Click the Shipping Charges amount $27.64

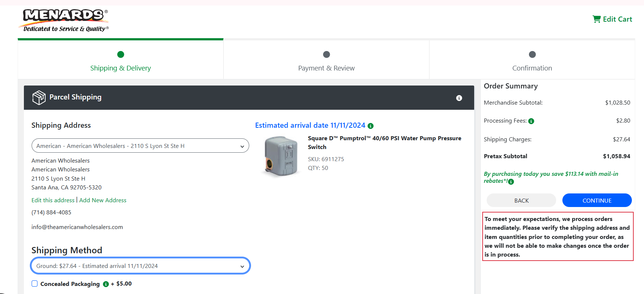[622, 139]
